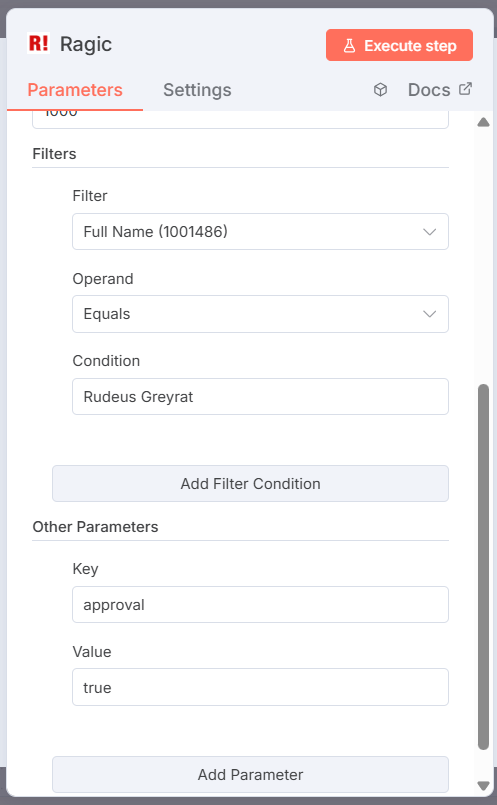Expand the Operand Equals dropdown chevron

coord(430,314)
